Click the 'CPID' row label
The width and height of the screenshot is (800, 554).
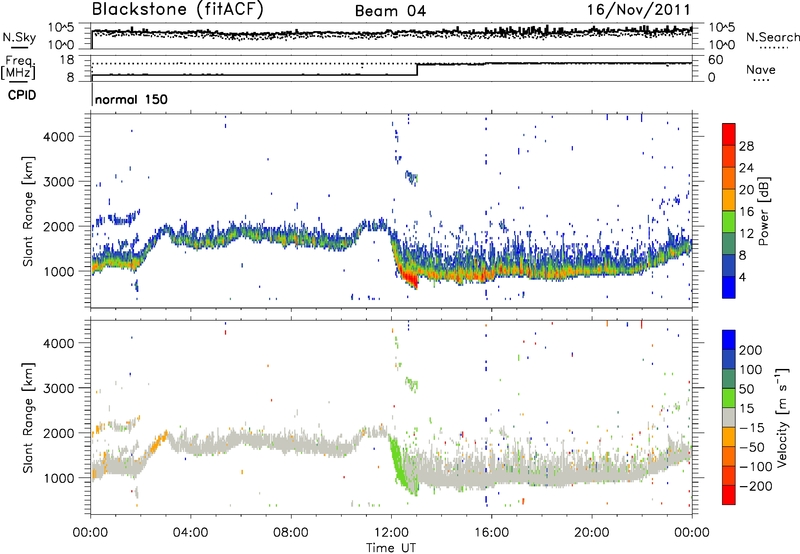(22, 95)
